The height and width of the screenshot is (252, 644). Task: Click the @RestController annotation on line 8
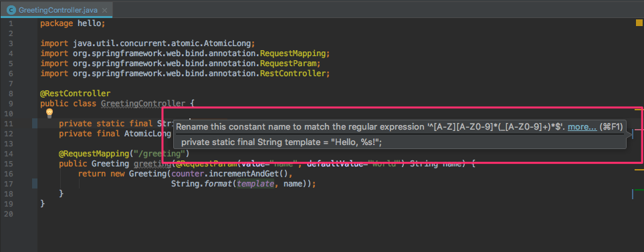(75, 94)
